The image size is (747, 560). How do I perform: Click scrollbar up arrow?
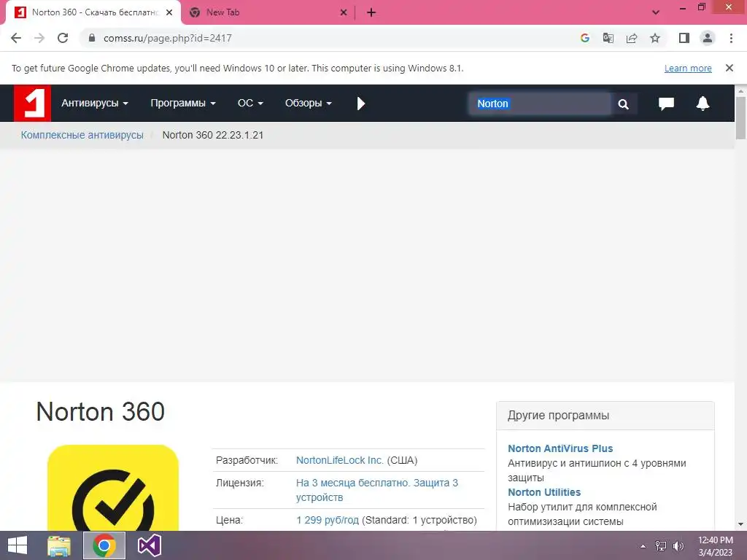tap(740, 90)
